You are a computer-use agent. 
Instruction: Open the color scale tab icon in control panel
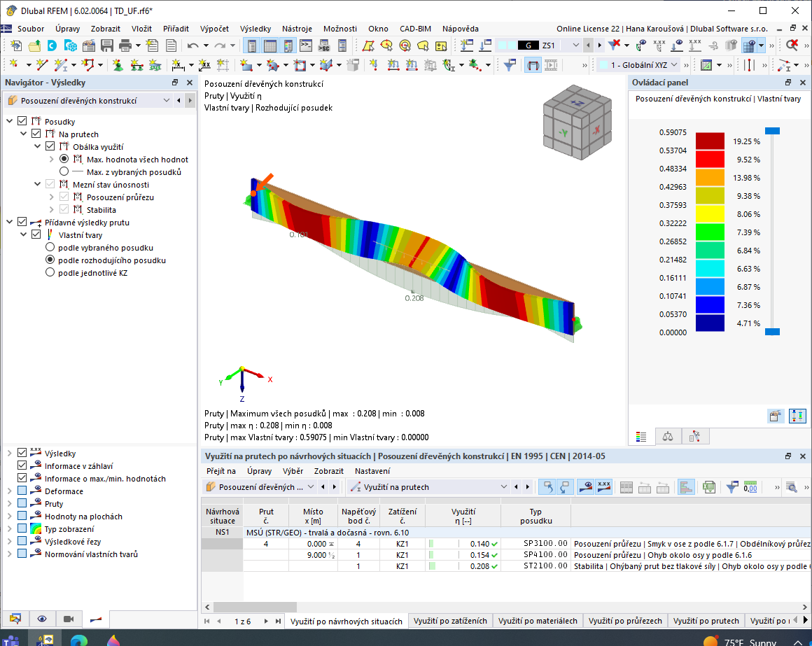[641, 437]
